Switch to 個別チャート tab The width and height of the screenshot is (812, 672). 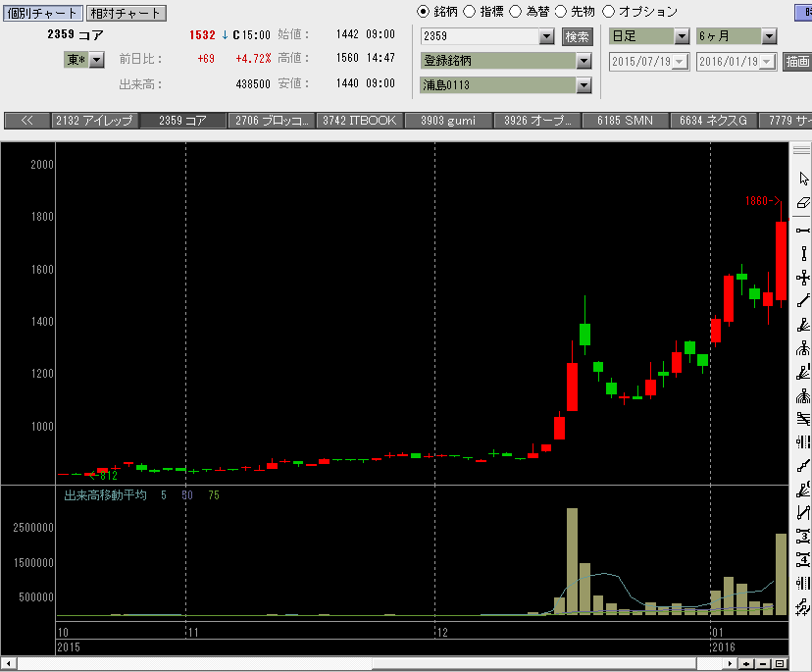[42, 13]
